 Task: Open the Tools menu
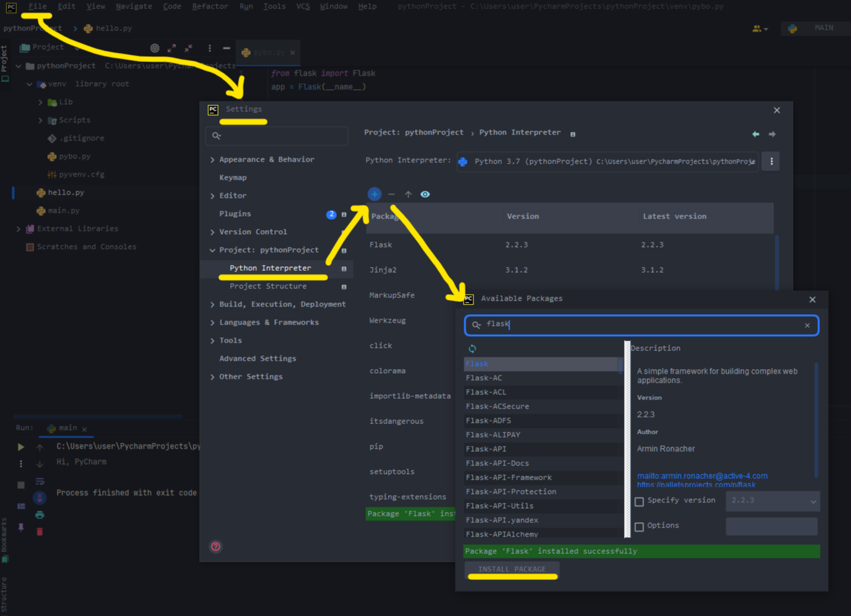(274, 6)
